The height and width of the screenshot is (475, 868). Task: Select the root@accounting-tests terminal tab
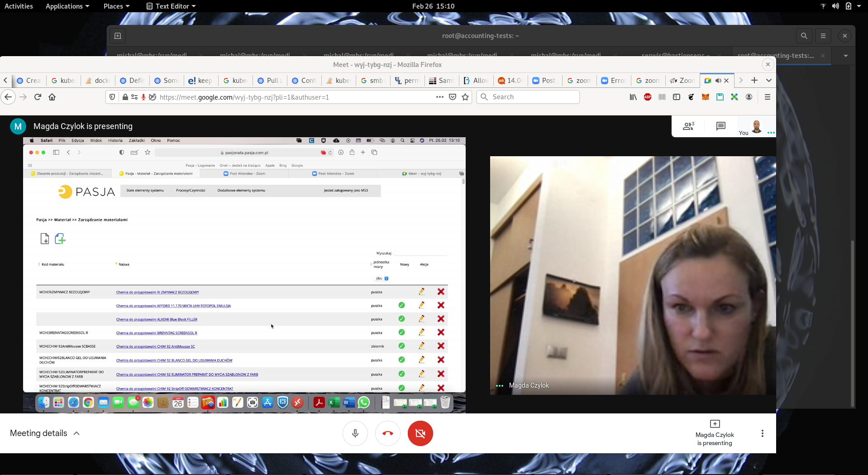pos(781,56)
